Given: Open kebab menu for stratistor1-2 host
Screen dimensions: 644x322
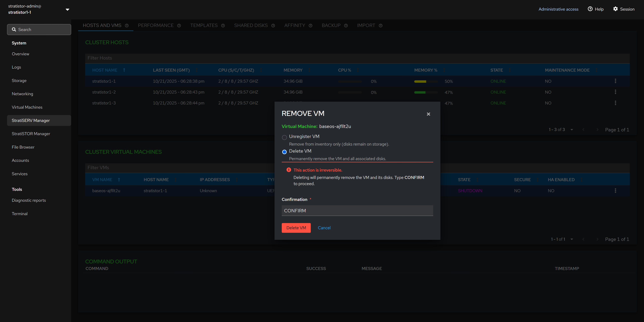Looking at the screenshot, I should coord(615,92).
